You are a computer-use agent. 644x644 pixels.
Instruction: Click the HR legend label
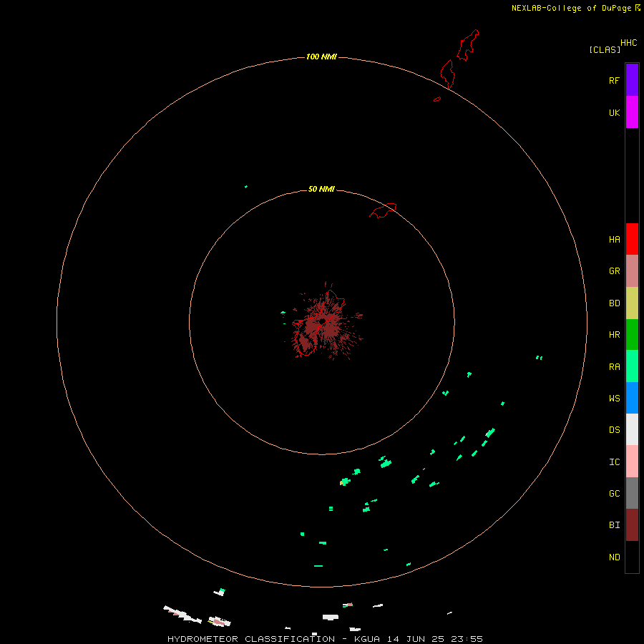click(x=614, y=335)
